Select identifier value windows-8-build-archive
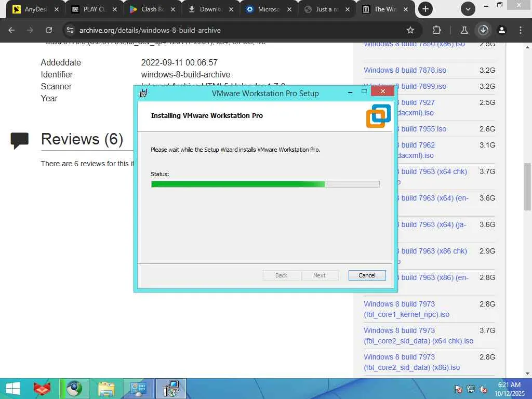 185,75
